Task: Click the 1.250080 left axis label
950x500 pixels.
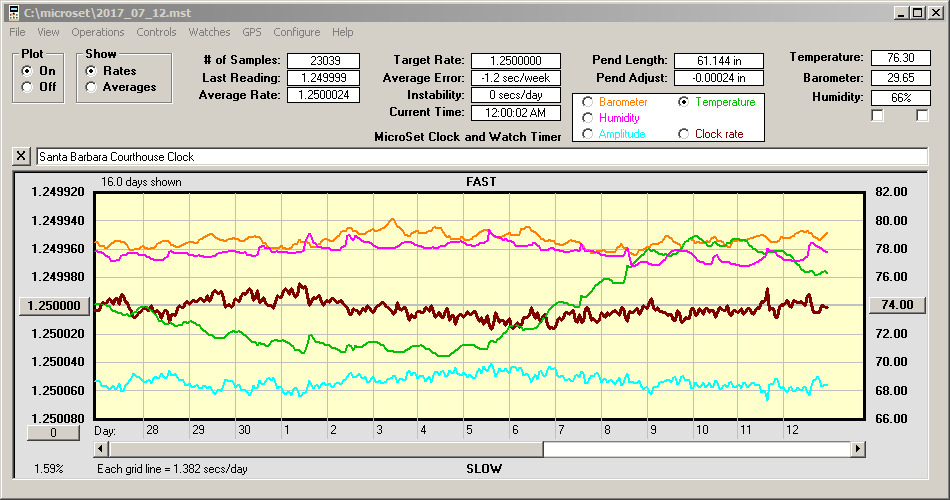Action: 58,419
